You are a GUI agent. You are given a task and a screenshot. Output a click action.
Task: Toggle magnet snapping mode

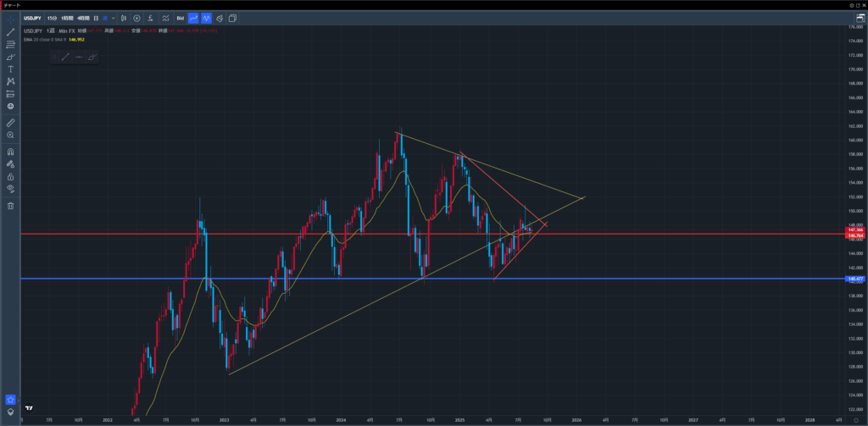tap(10, 152)
